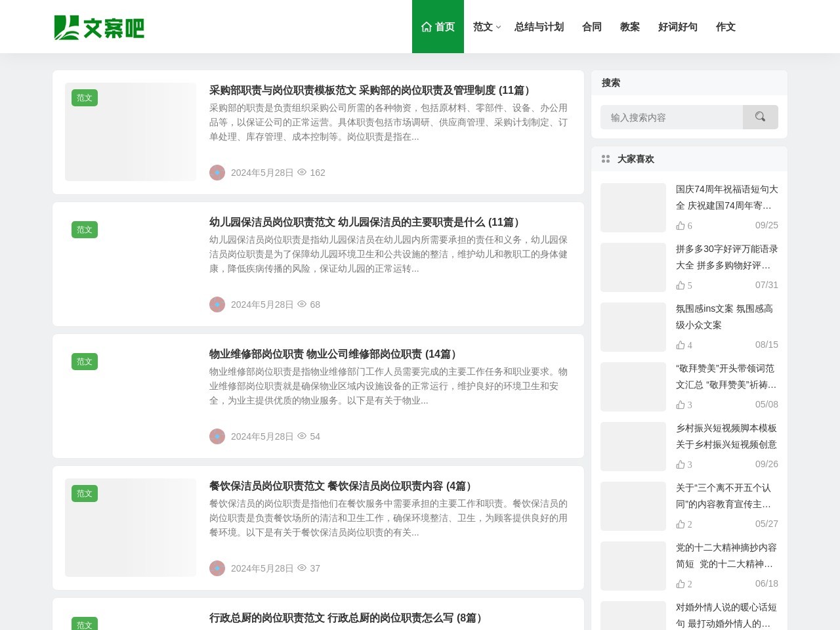Open thumbnail of 拼多多30字好评 post

(x=633, y=267)
